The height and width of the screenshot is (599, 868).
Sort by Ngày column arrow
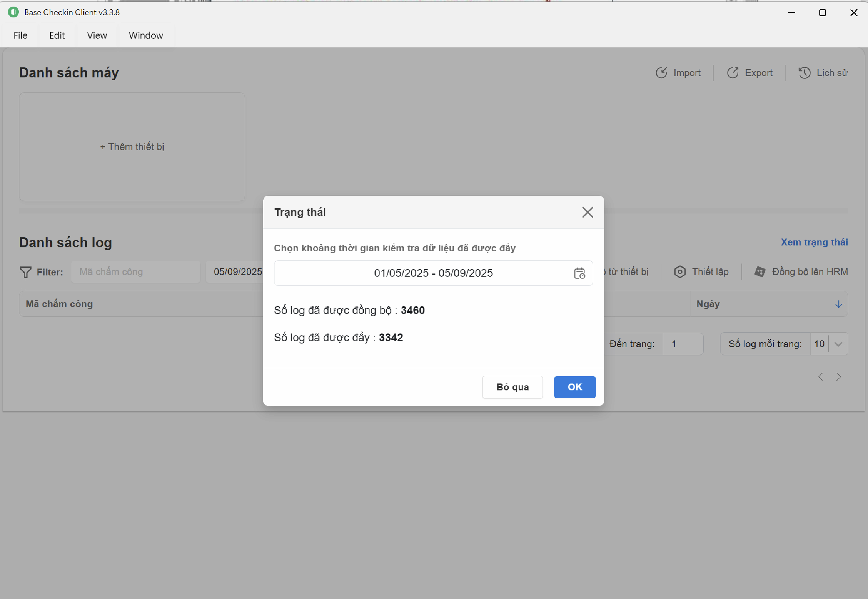pyautogui.click(x=838, y=304)
